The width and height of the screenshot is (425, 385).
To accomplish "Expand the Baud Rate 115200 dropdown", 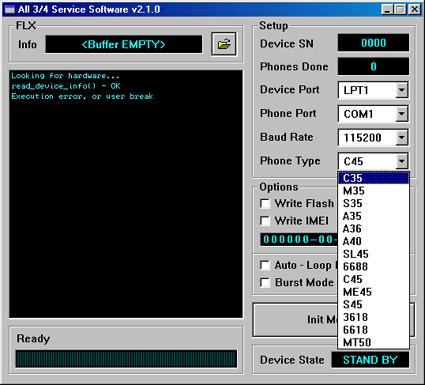I will point(402,137).
